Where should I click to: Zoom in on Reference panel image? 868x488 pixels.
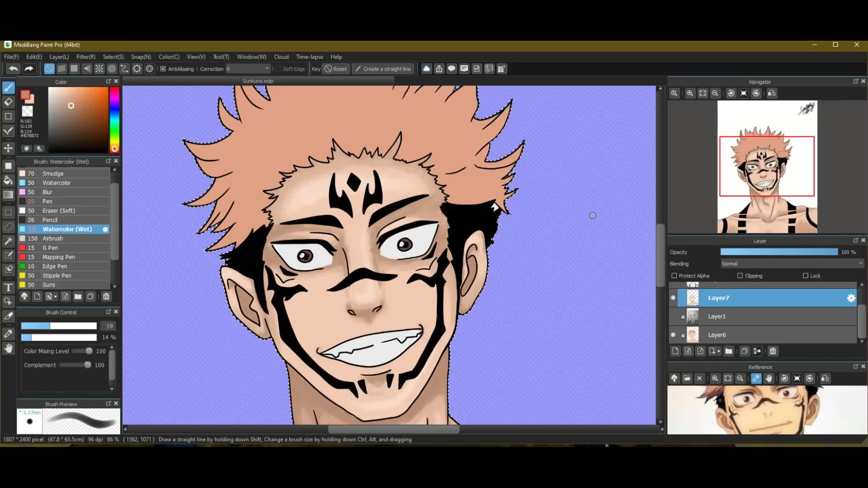coord(715,379)
